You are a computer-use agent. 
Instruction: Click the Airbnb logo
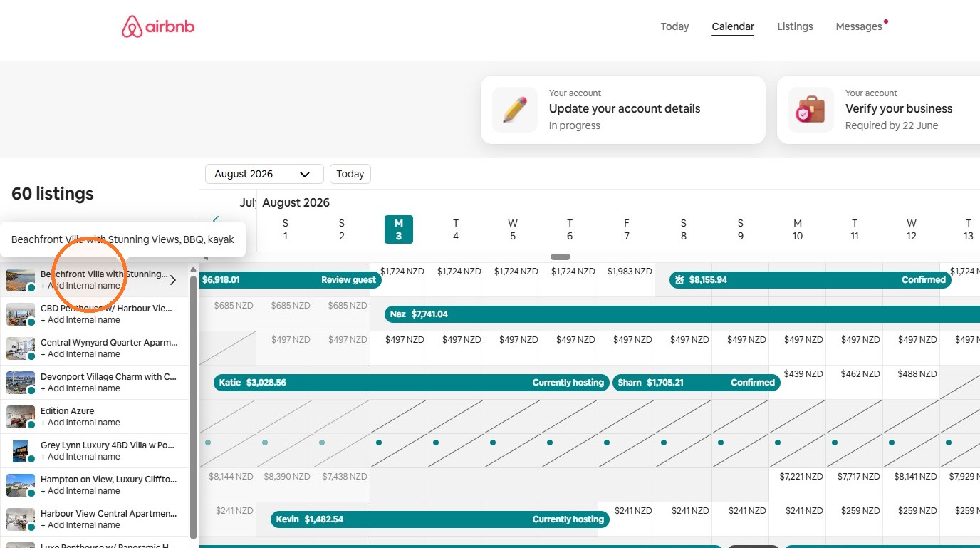[x=158, y=27]
